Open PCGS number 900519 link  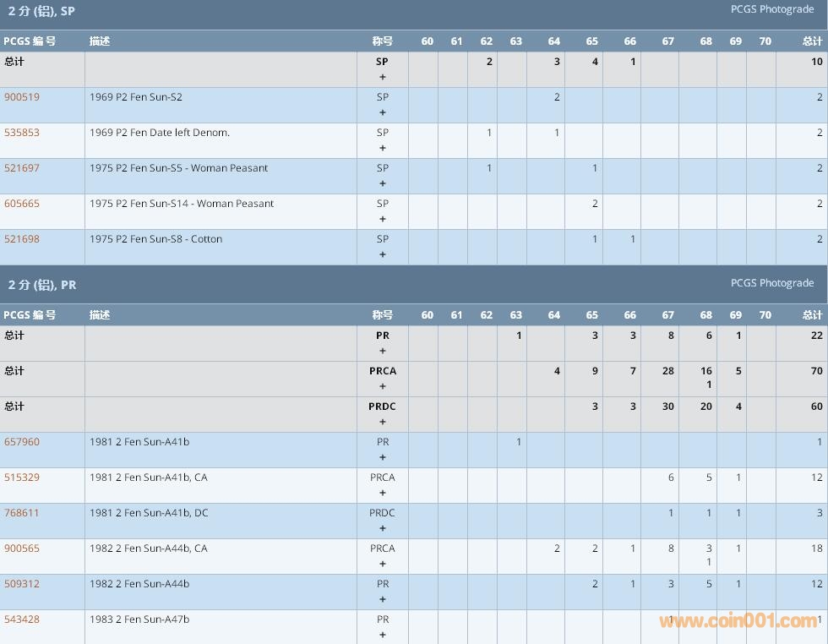[x=22, y=97]
